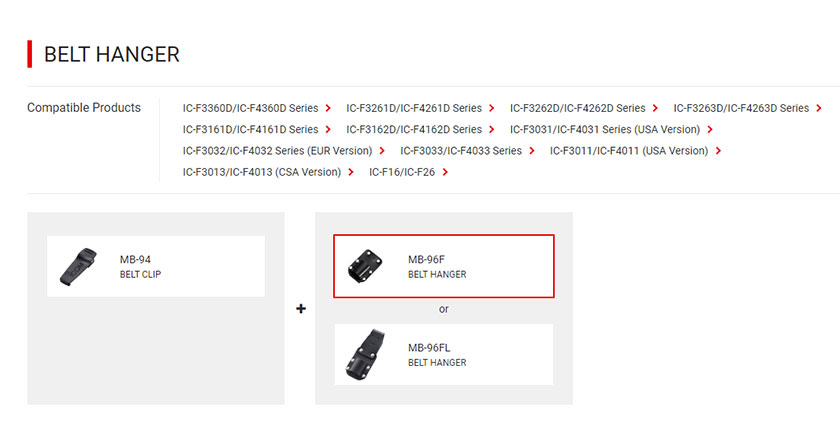Click arrow next to IC-F3360D/IC-F4360D Series
840x429 pixels.
coord(328,108)
